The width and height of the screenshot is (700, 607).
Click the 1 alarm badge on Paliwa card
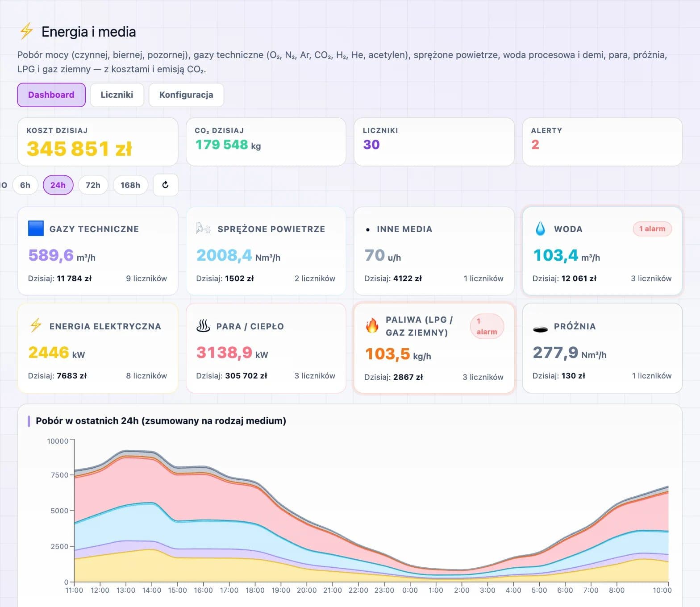point(487,326)
